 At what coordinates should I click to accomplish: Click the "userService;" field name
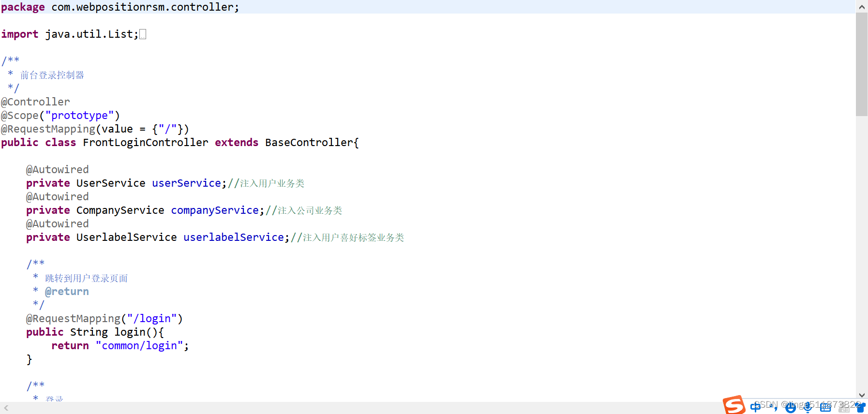pyautogui.click(x=189, y=183)
